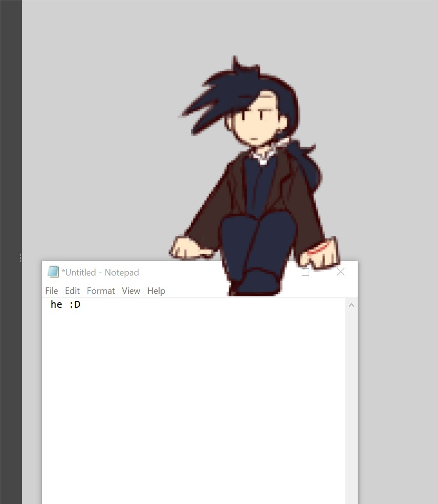Open the Format menu in Notepad
The image size is (438, 504).
101,291
